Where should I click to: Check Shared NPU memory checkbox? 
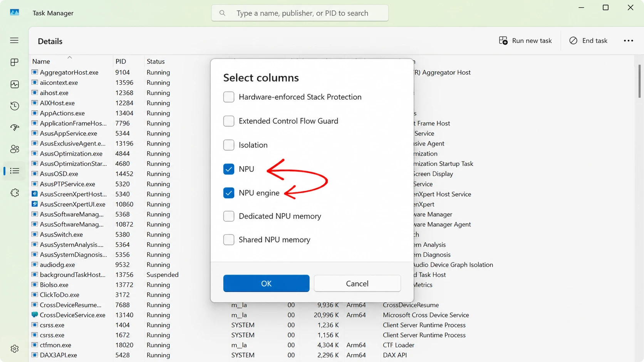[229, 240]
